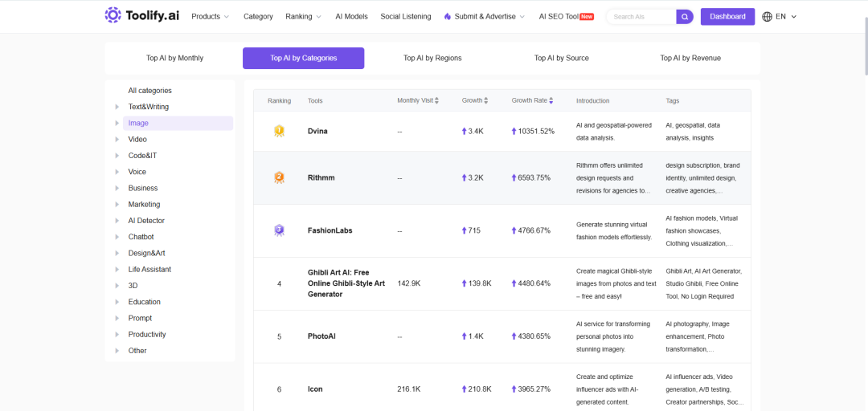Open the PhotoAI tool link
Image resolution: width=868 pixels, height=411 pixels.
click(321, 336)
